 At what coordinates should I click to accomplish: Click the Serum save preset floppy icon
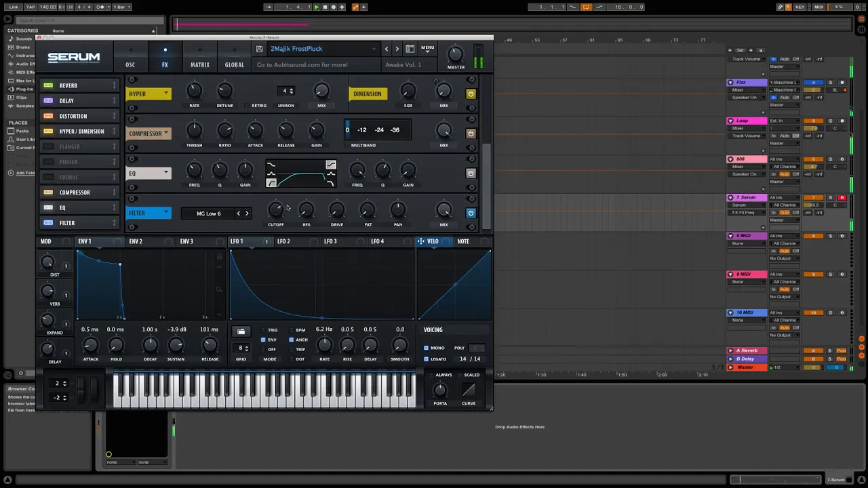(x=260, y=49)
